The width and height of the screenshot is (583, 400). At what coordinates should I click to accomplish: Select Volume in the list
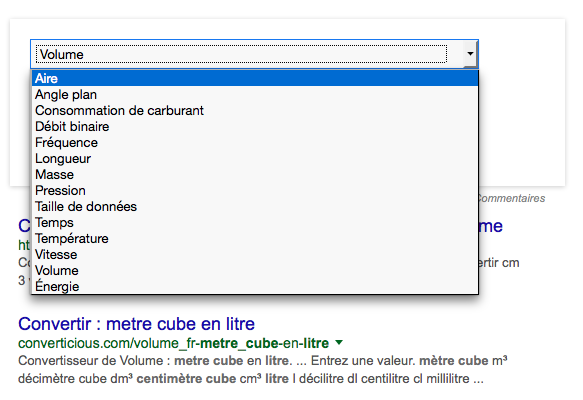255,270
